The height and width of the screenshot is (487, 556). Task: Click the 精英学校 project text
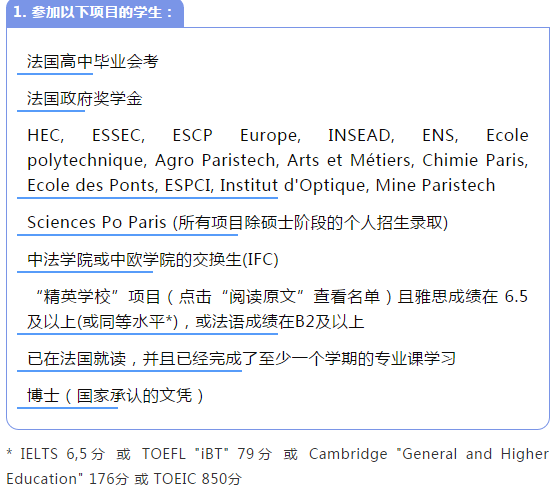tap(77, 297)
